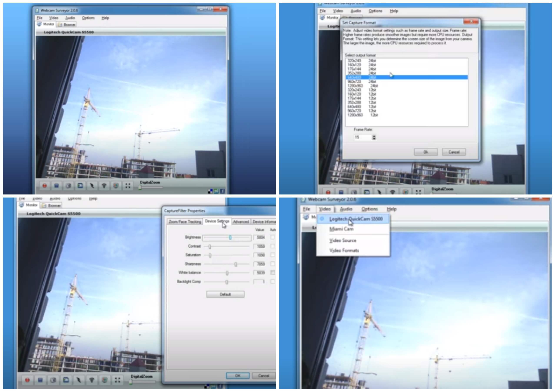Screen dimensions: 555x392
Task: Enable Auto checkbox for Saturation
Action: tap(273, 255)
